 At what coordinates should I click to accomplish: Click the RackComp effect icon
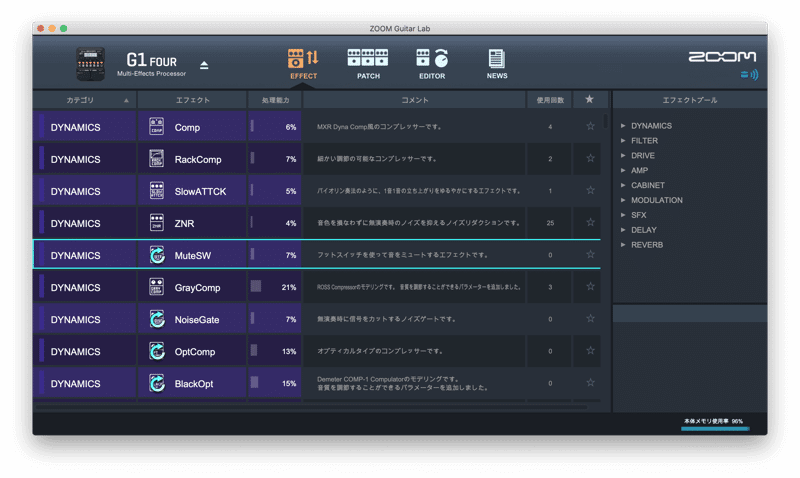pyautogui.click(x=157, y=159)
